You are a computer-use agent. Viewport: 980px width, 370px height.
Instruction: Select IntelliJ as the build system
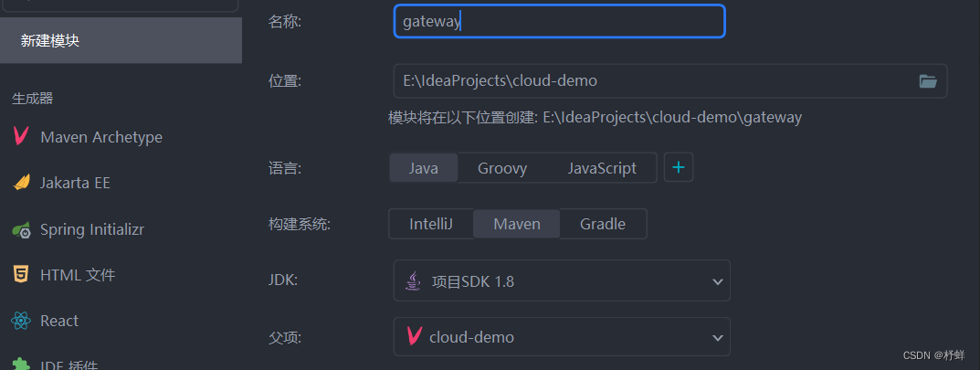click(x=430, y=224)
